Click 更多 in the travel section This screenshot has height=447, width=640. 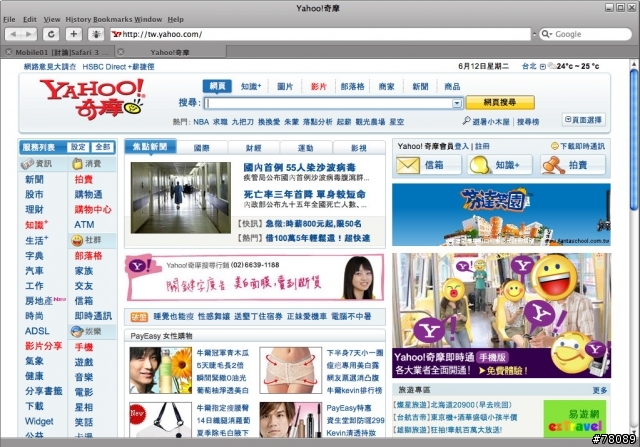click(x=600, y=391)
